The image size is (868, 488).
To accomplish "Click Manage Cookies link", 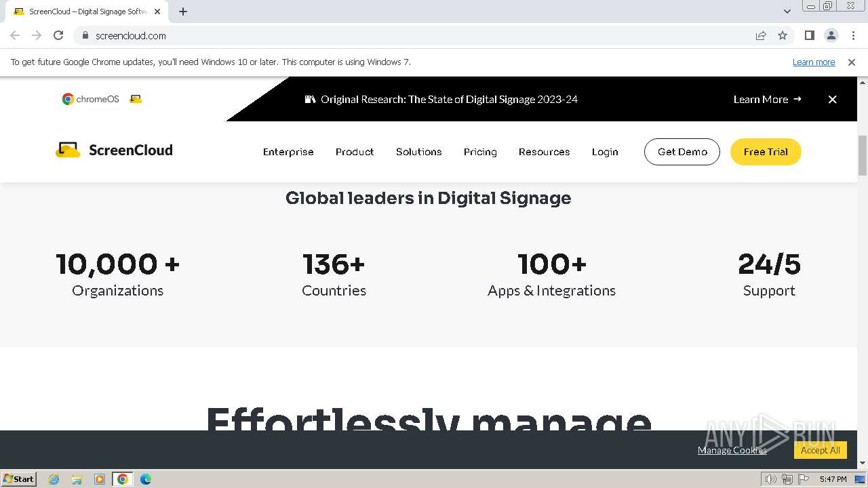I will coord(732,450).
